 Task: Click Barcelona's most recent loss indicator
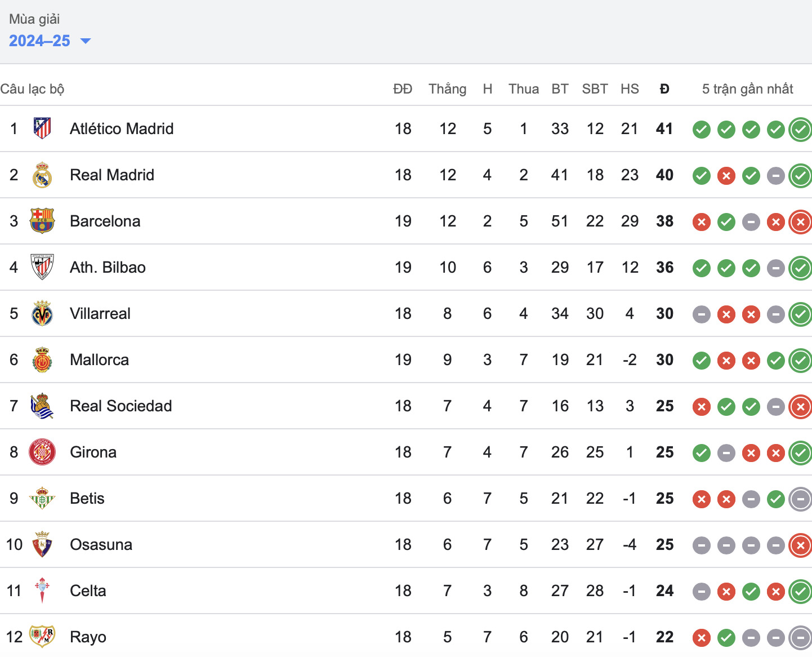pyautogui.click(x=800, y=222)
